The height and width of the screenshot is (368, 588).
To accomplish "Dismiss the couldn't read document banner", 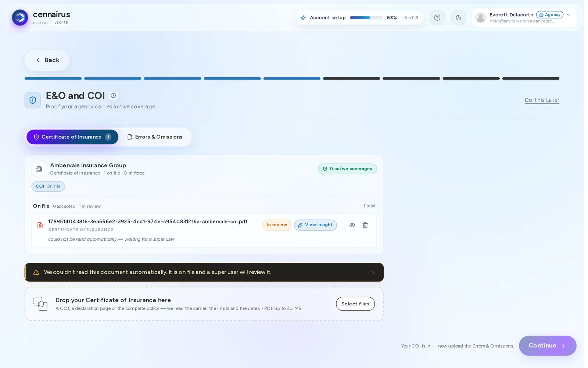I will [373, 272].
